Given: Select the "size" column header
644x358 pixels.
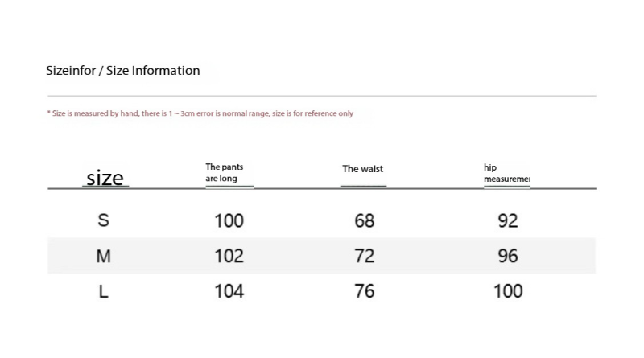Looking at the screenshot, I should coord(105,178).
